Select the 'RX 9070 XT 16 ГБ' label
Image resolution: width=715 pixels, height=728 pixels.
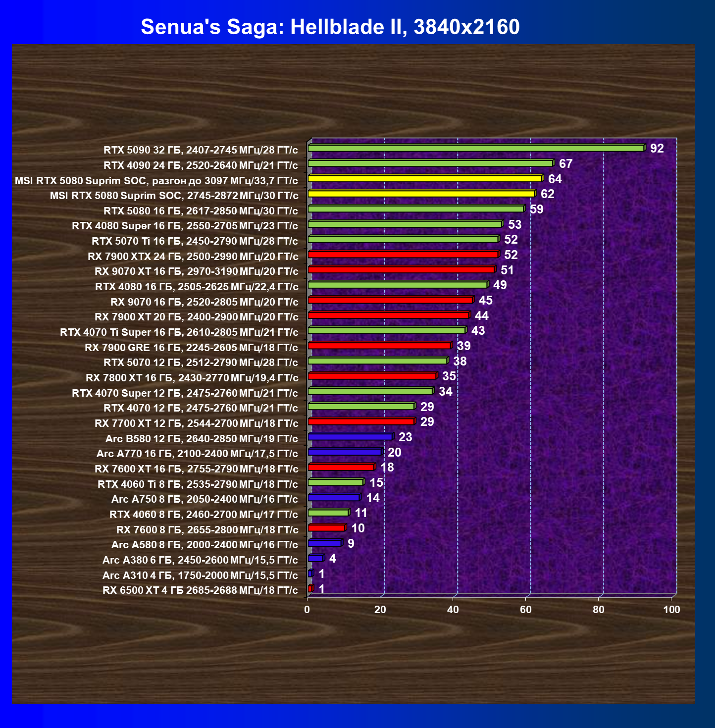[196, 271]
